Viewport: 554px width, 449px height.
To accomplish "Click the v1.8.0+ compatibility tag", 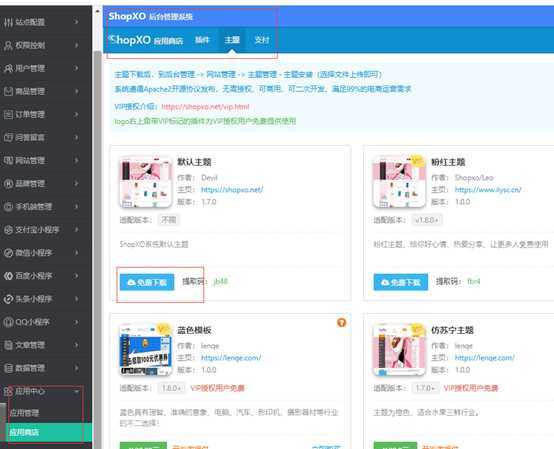I will tap(426, 220).
